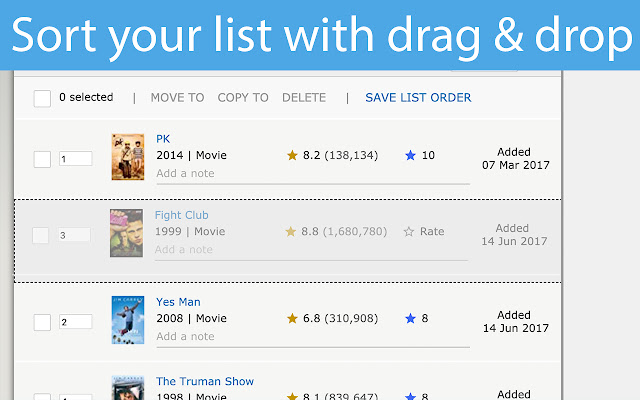Open The Truman Show title link
Screen dimensions: 640x400
point(205,381)
